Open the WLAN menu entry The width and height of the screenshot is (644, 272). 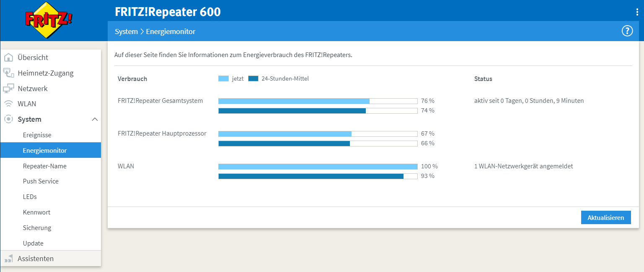51,104
